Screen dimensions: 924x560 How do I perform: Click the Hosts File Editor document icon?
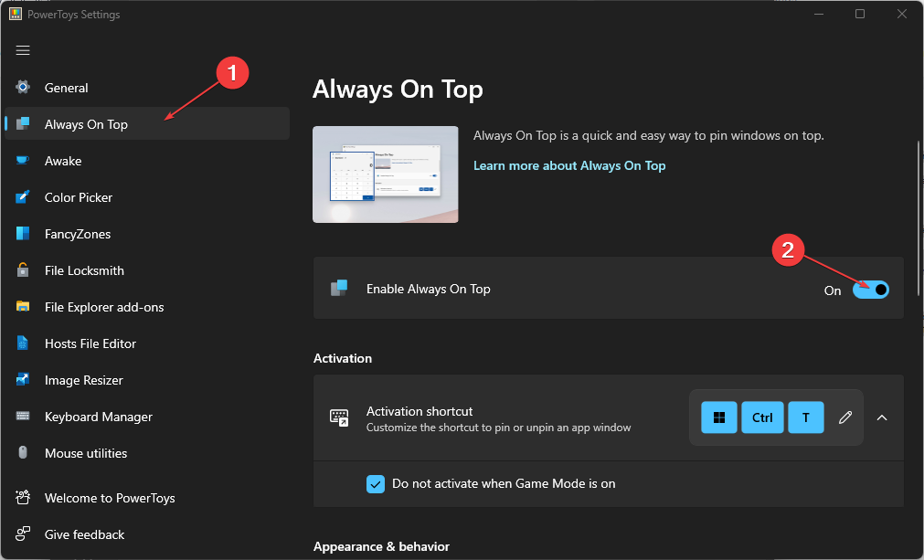[x=23, y=343]
